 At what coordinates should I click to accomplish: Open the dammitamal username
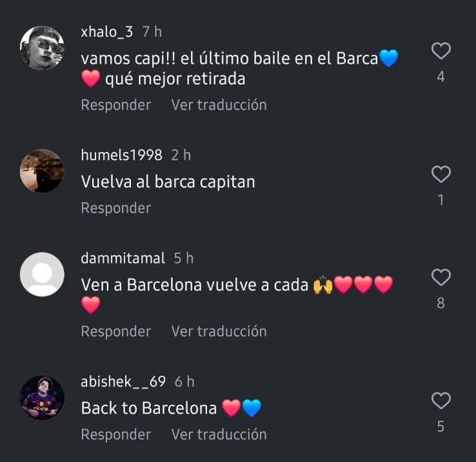click(x=123, y=258)
